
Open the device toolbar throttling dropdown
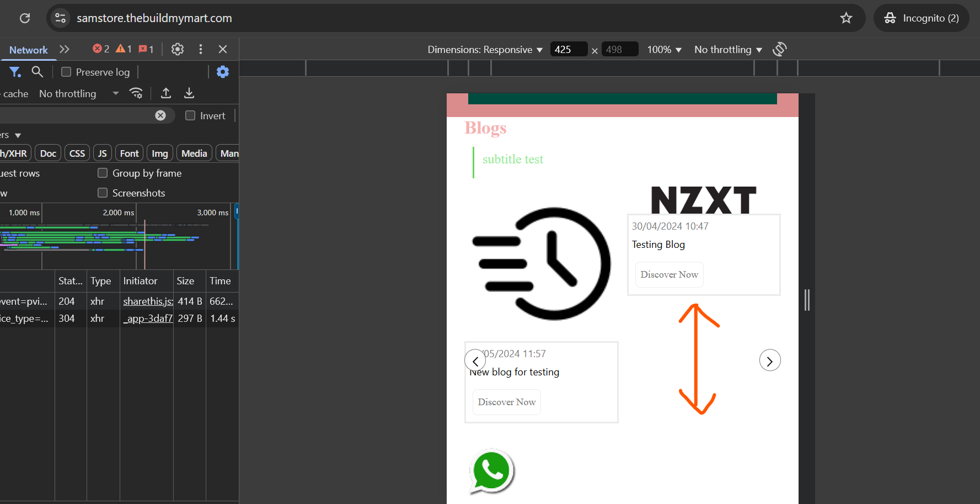pos(728,50)
